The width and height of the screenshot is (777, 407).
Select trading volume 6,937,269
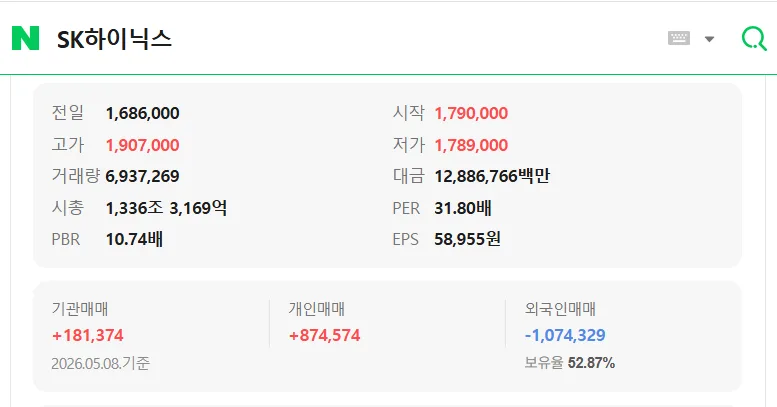[143, 176]
